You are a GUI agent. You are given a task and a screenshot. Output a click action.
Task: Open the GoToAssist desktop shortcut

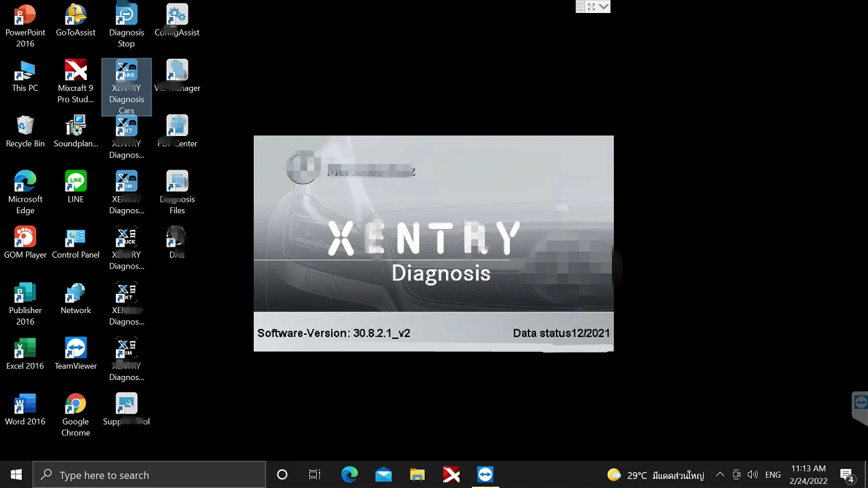76,21
